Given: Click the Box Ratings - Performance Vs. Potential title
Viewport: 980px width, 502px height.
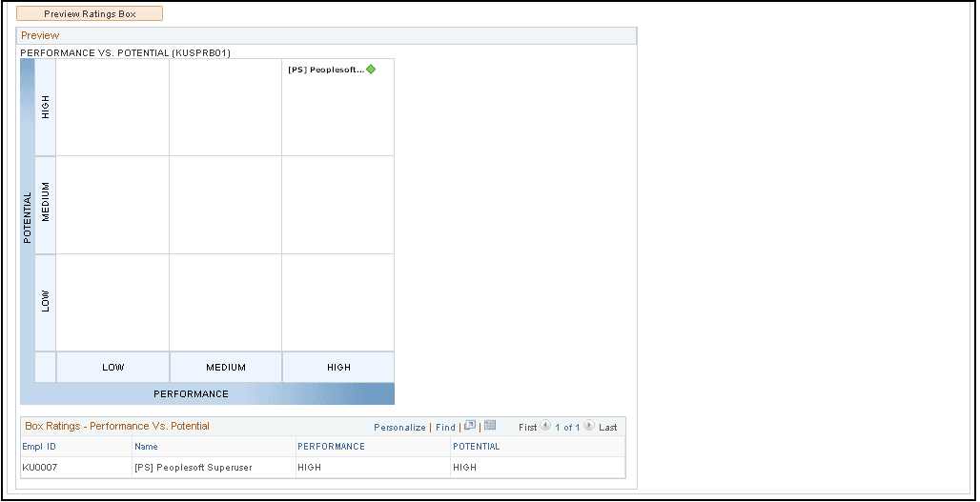Looking at the screenshot, I should [x=117, y=427].
